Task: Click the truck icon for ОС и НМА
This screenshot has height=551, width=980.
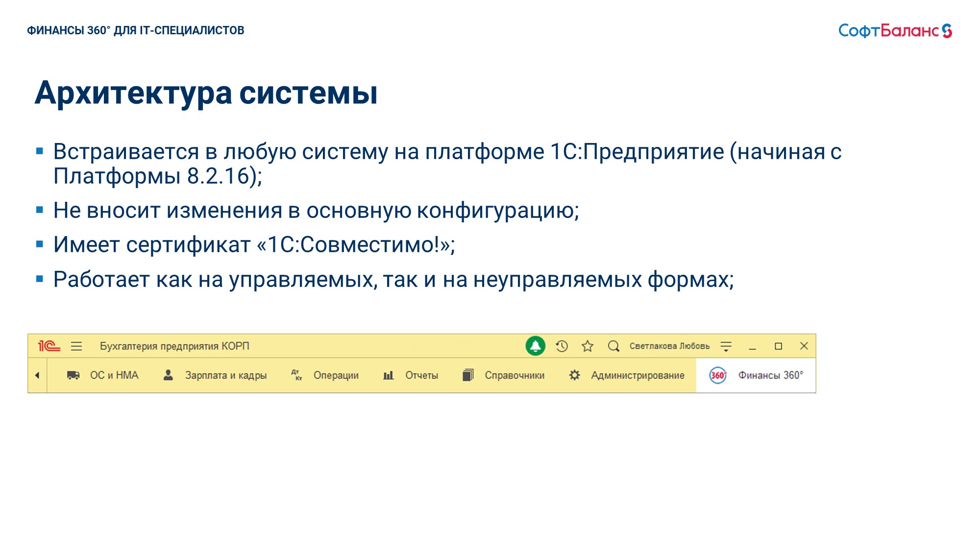Action: coord(73,375)
